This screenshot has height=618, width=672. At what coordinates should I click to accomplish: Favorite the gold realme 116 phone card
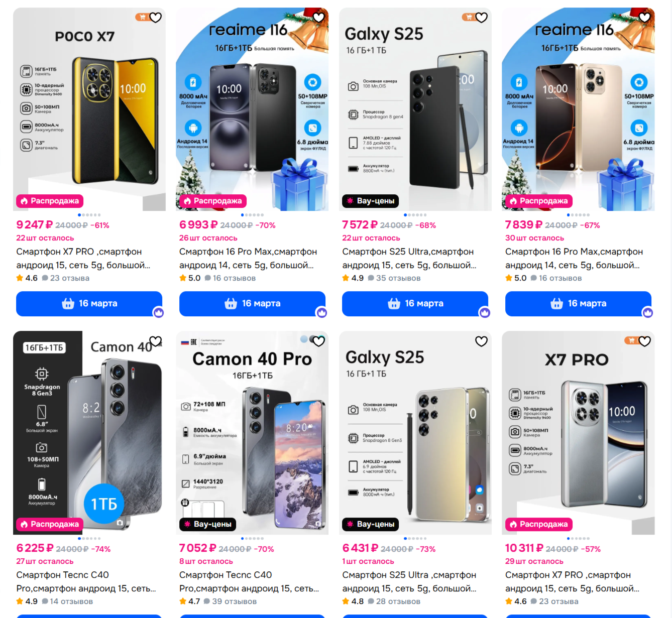click(645, 18)
